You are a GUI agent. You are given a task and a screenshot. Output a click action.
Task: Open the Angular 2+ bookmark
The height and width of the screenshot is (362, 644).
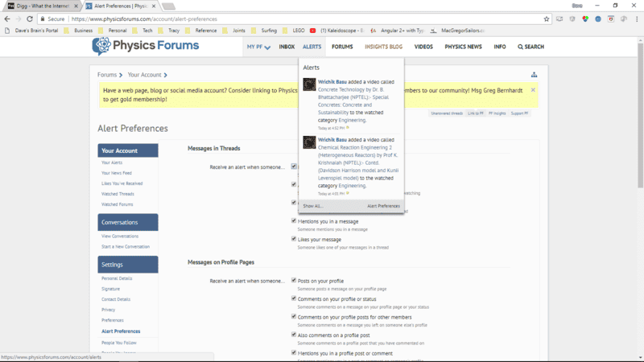click(398, 31)
